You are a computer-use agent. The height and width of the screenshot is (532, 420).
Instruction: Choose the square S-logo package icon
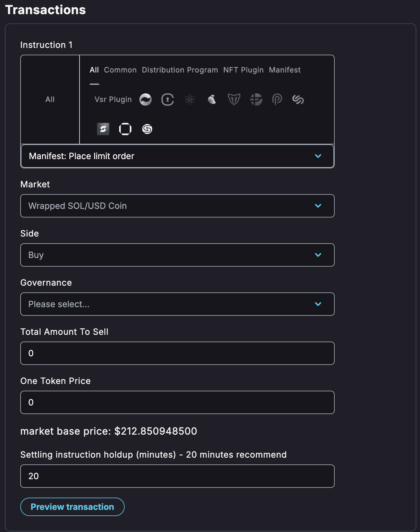coord(103,129)
